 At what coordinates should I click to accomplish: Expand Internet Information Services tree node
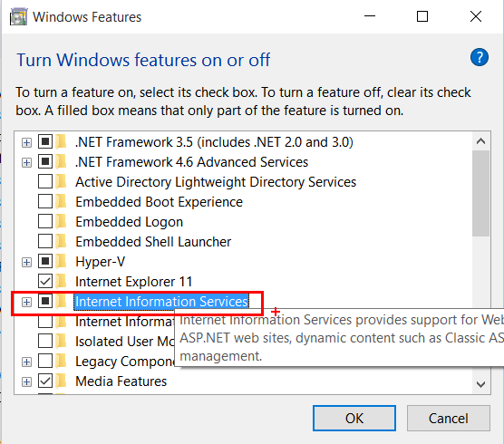(26, 302)
